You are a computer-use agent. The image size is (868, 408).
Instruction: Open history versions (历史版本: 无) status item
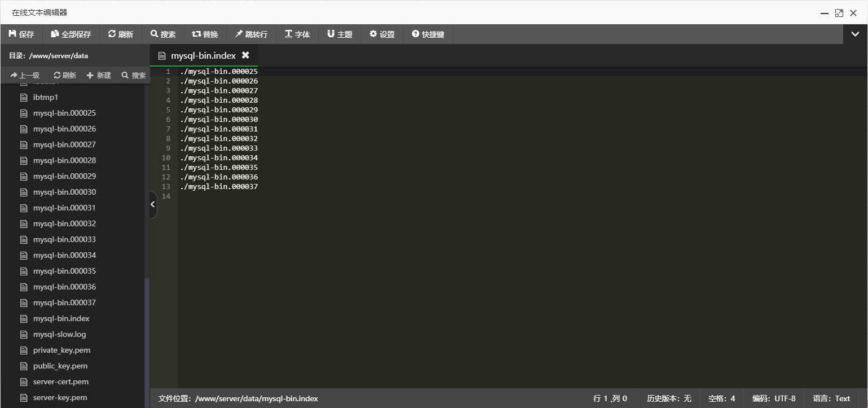(669, 398)
